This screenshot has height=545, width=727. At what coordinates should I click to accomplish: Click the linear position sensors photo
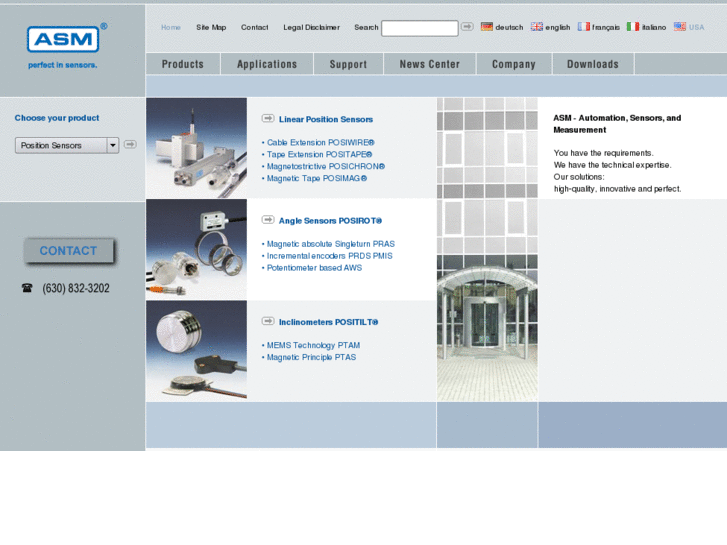pyautogui.click(x=197, y=148)
